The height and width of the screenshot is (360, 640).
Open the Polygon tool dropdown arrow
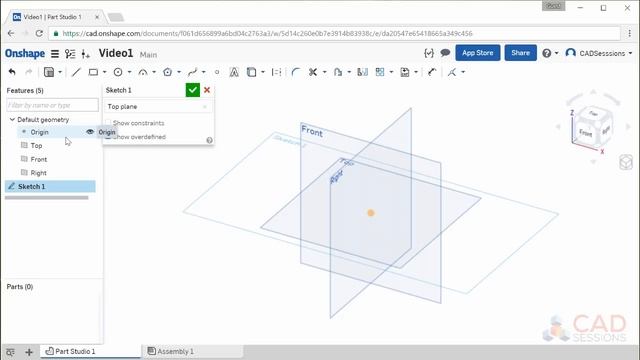coord(179,72)
